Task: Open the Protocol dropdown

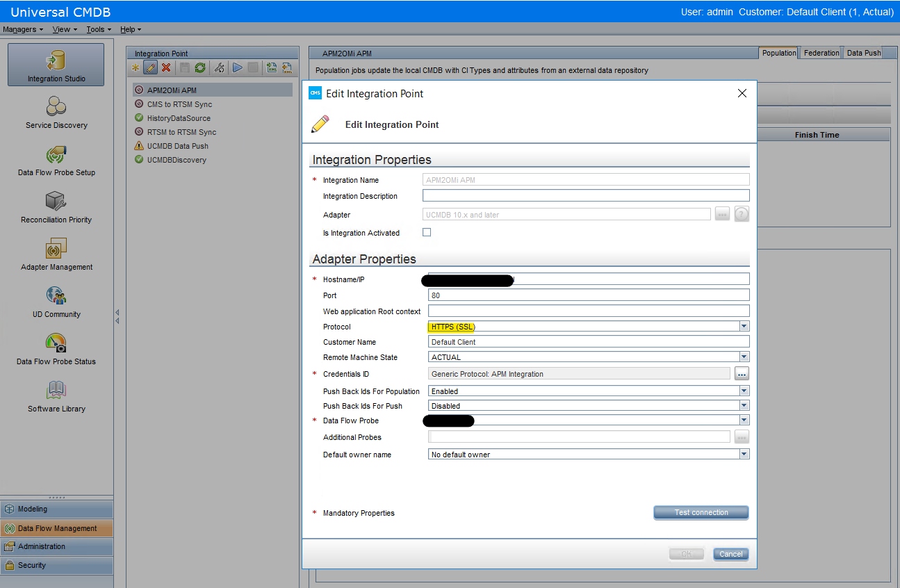Action: tap(744, 326)
